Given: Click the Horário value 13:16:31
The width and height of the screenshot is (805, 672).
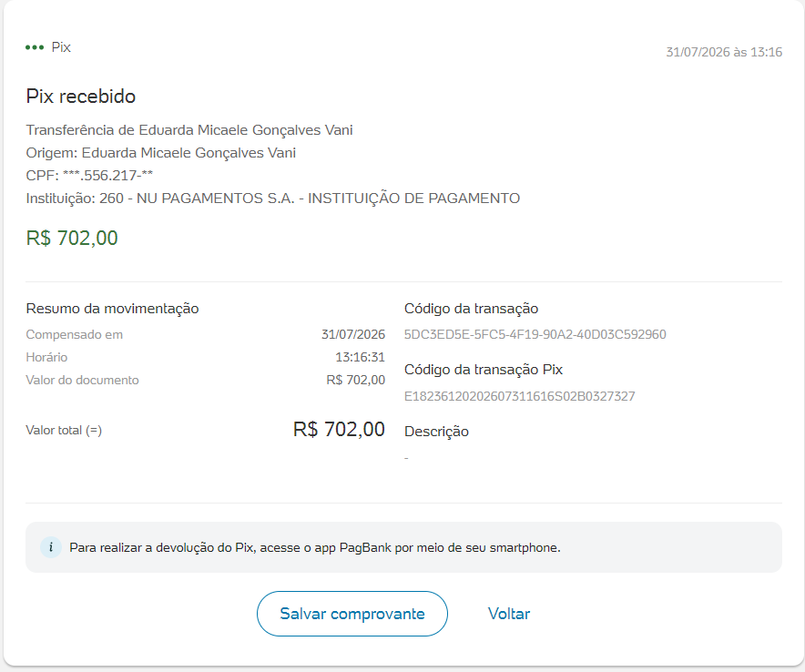Looking at the screenshot, I should point(360,357).
